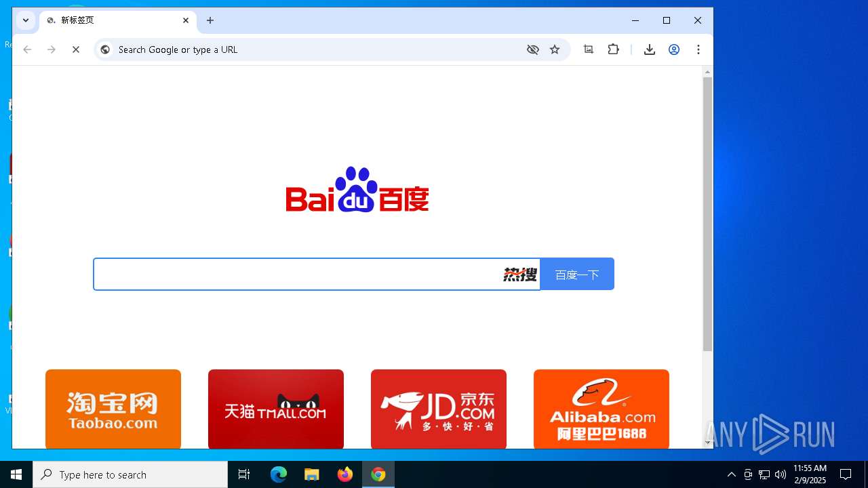Click the Chrome taskbar icon
This screenshot has width=868, height=488.
tap(378, 474)
